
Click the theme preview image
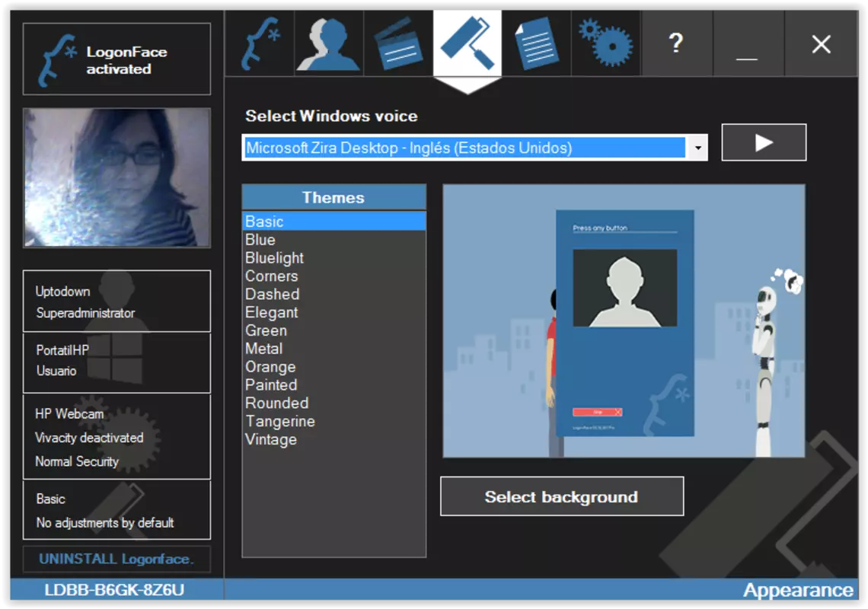pyautogui.click(x=624, y=321)
